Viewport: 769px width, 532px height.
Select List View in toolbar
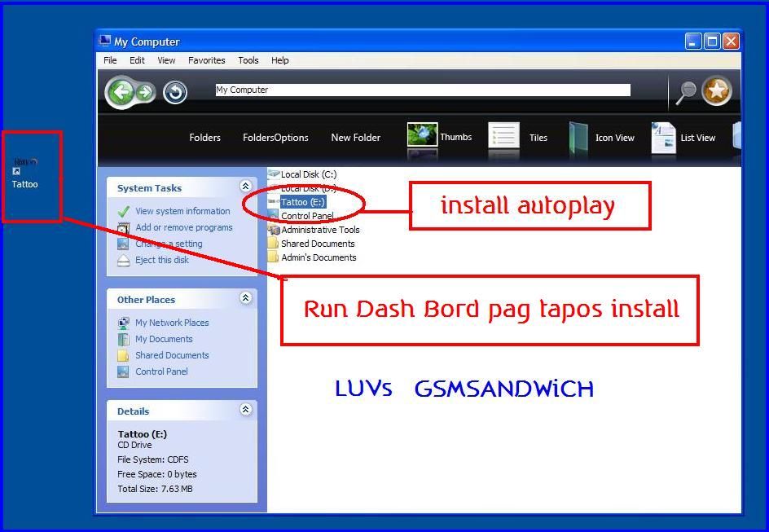pyautogui.click(x=663, y=137)
